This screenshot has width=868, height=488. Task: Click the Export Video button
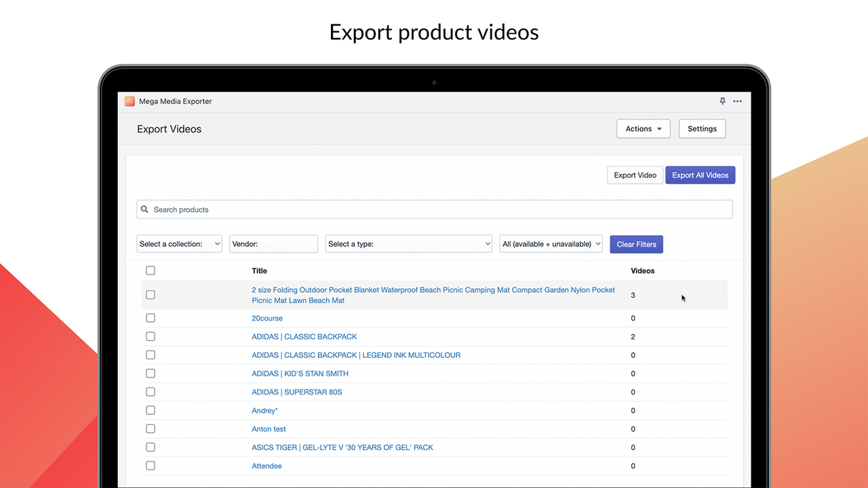coord(635,175)
